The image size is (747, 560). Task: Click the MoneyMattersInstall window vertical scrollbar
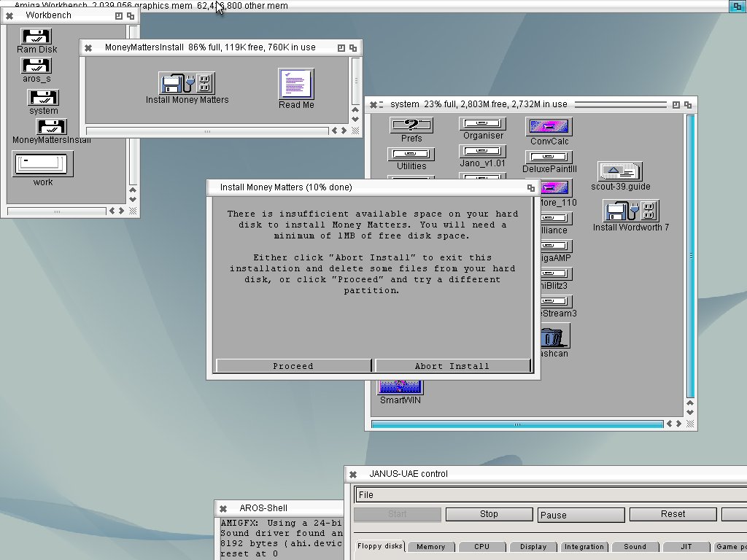(x=356, y=81)
